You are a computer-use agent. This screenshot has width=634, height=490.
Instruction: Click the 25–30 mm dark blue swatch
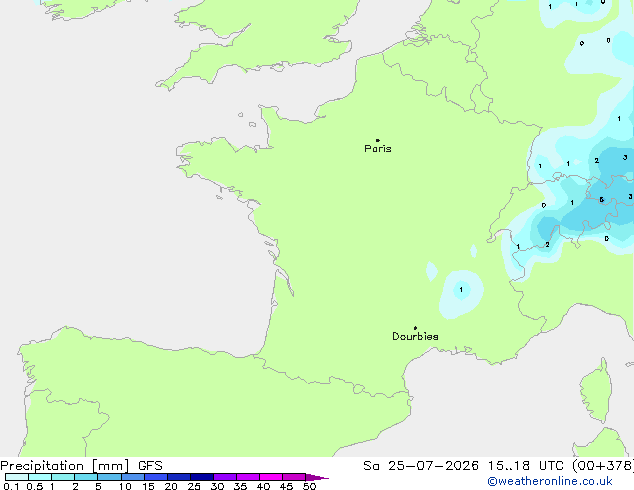[202, 477]
